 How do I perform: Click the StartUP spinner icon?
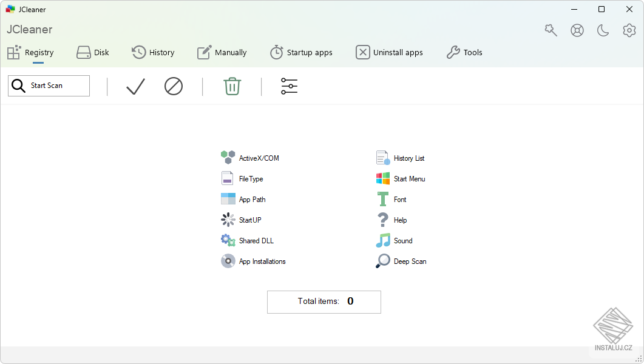[228, 220]
